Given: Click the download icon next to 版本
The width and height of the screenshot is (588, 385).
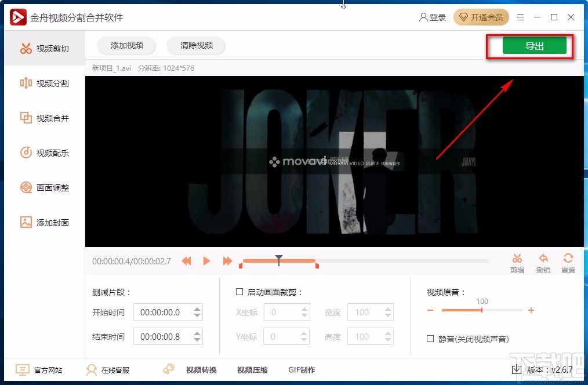Looking at the screenshot, I should coord(516,369).
